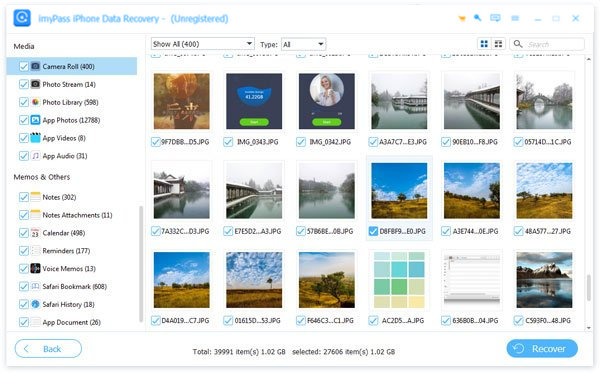600x373 pixels.
Task: Click the Safari History compass icon
Action: click(x=35, y=304)
